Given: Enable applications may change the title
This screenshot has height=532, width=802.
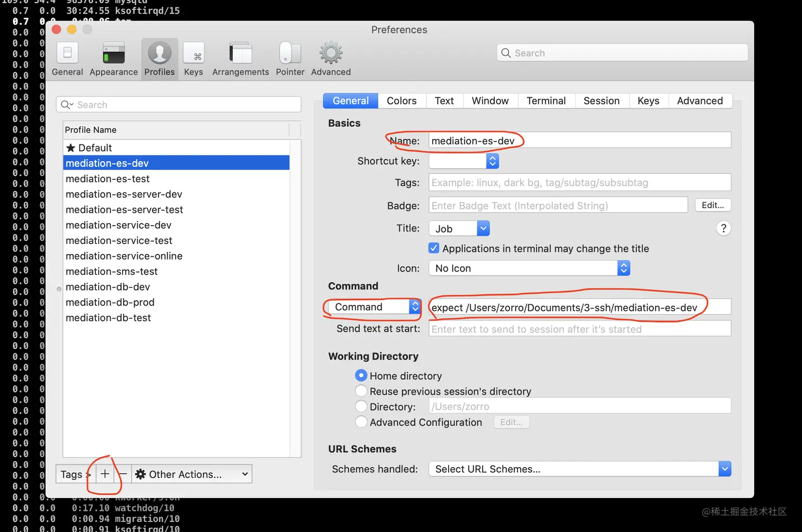Looking at the screenshot, I should click(434, 248).
